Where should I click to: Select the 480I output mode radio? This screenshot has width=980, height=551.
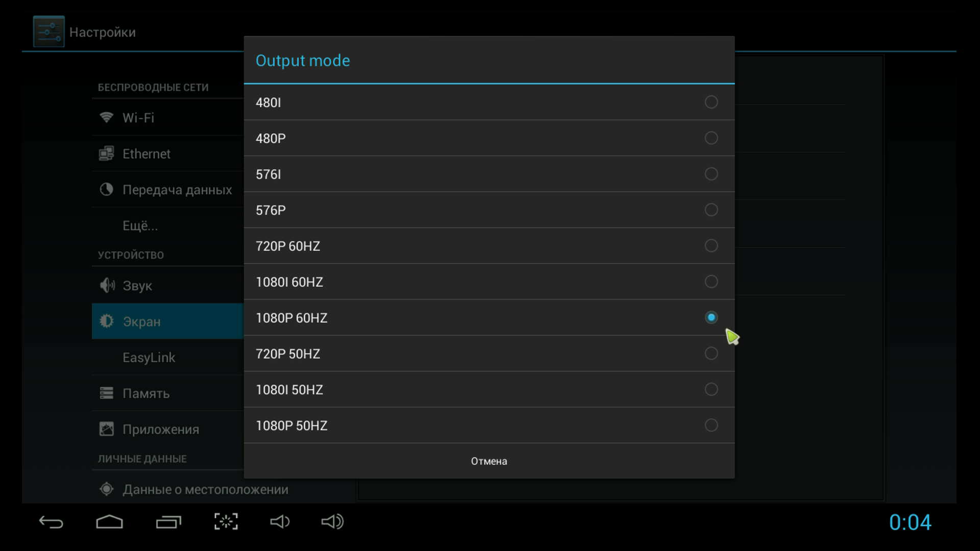pyautogui.click(x=711, y=102)
